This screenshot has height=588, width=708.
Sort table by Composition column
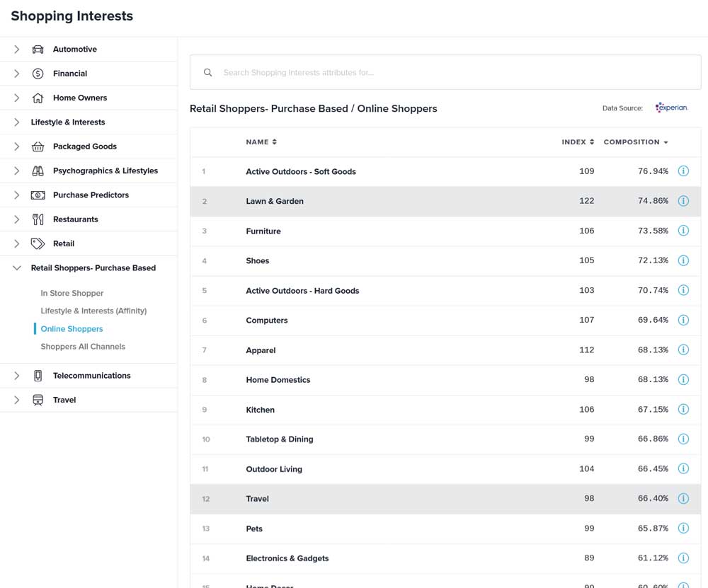point(635,142)
